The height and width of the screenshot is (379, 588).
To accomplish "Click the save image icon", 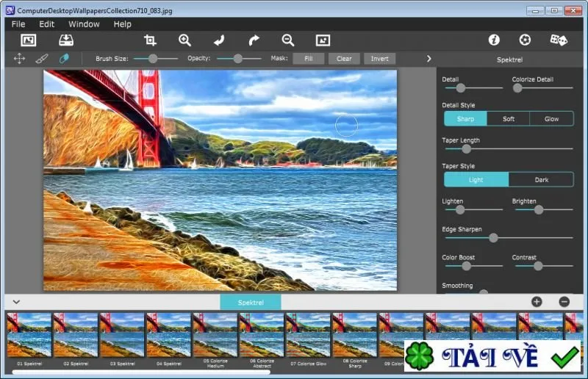I will (x=66, y=40).
